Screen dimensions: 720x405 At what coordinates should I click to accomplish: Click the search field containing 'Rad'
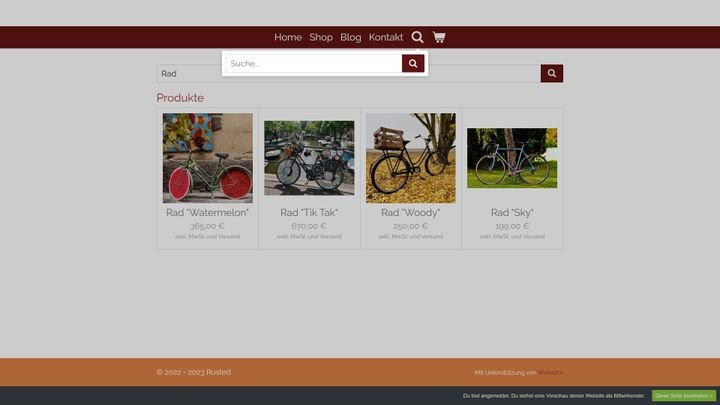(x=190, y=73)
